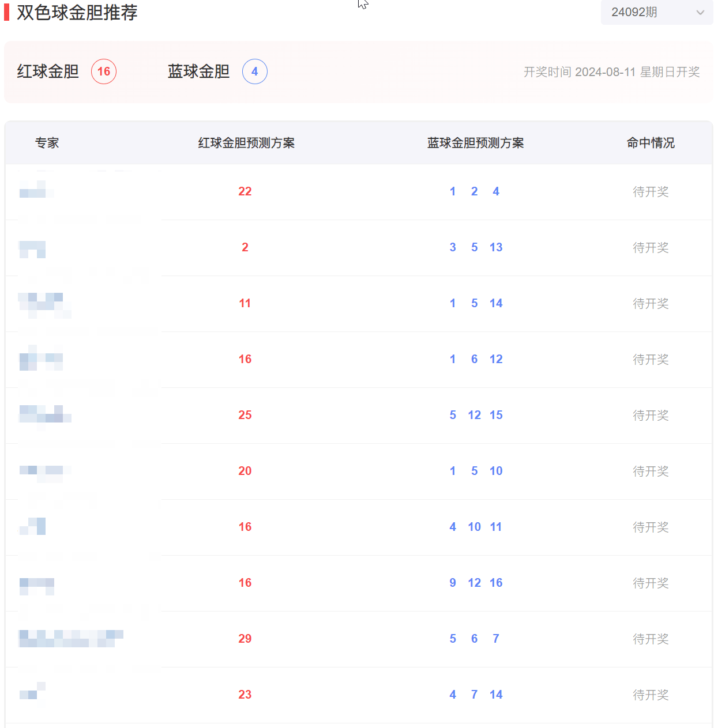Select blue ball number 13 in second row

(x=495, y=247)
